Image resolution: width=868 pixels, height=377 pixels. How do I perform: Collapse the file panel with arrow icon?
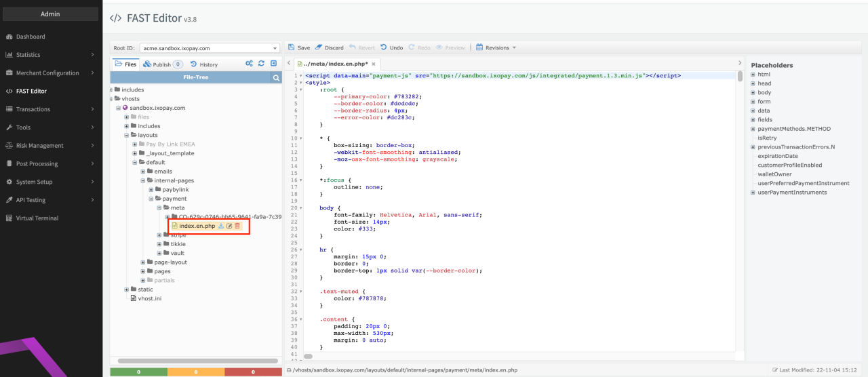point(273,64)
